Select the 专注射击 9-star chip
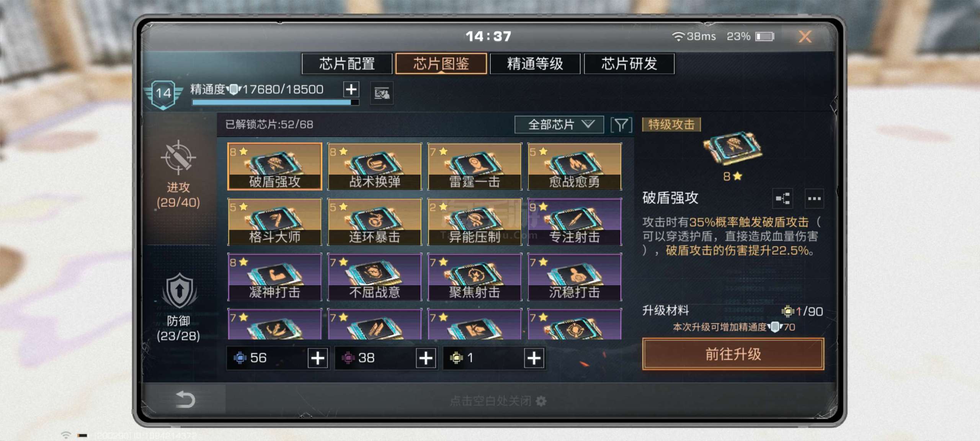 [575, 222]
